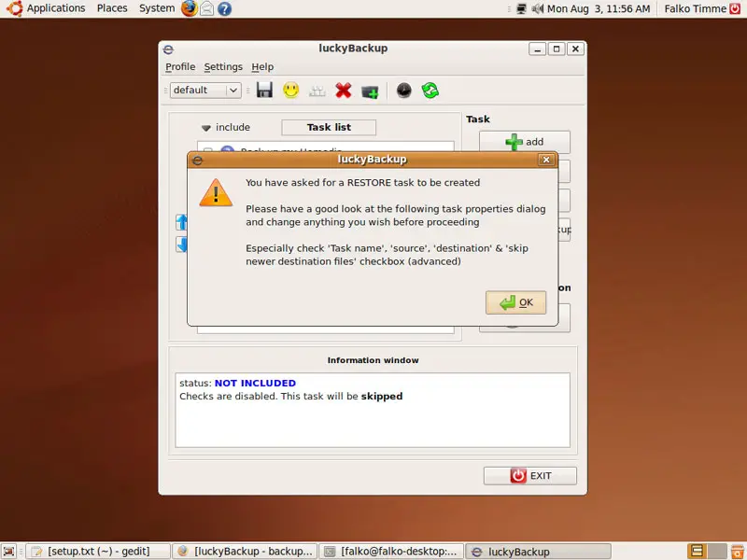The image size is (747, 560).
Task: Click the show desktop icon in the bottom panel
Action: 8,552
